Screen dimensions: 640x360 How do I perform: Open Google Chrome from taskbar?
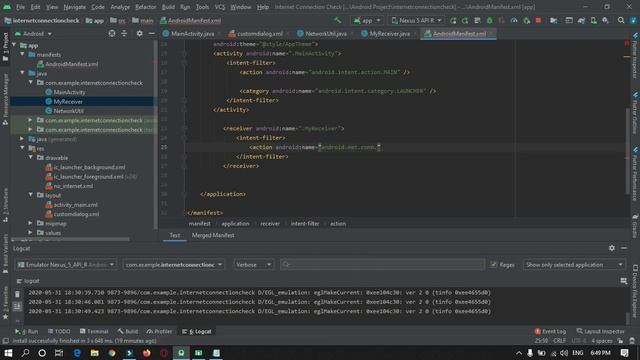tap(112, 353)
